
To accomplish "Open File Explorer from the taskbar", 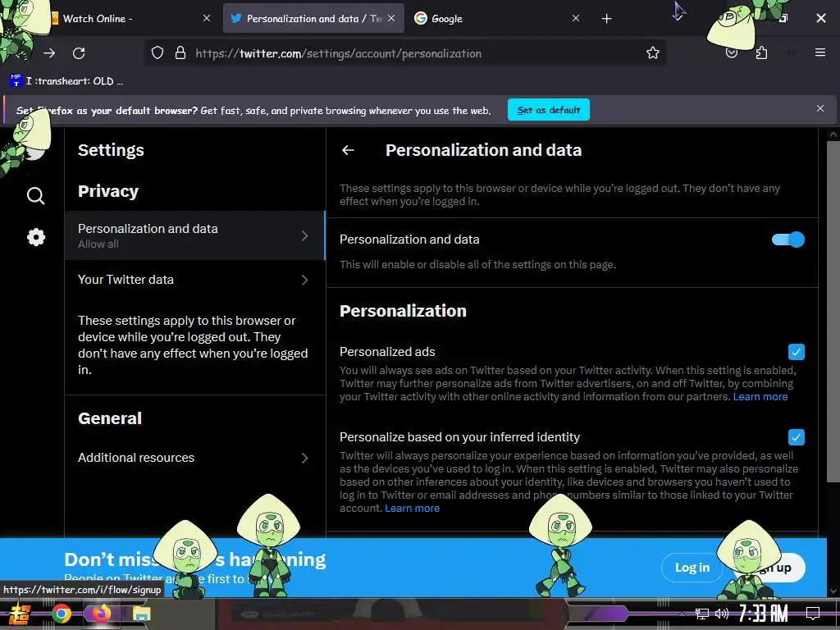I will point(141,614).
